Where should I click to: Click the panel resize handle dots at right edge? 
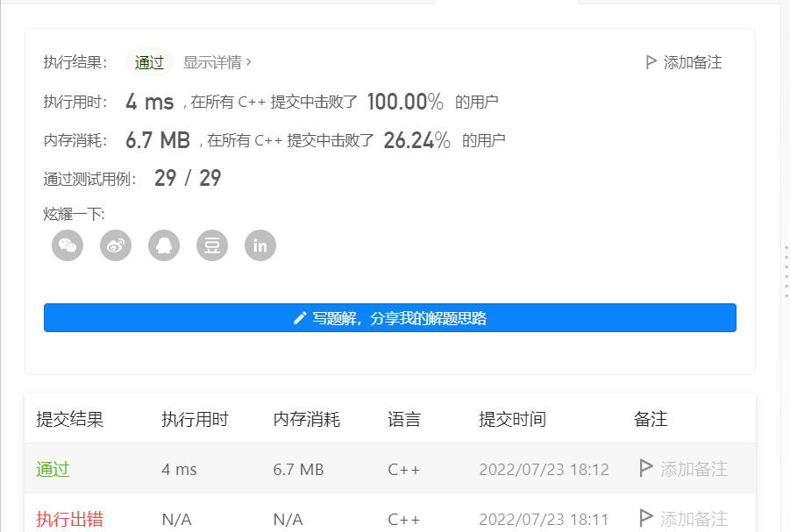[x=786, y=271]
